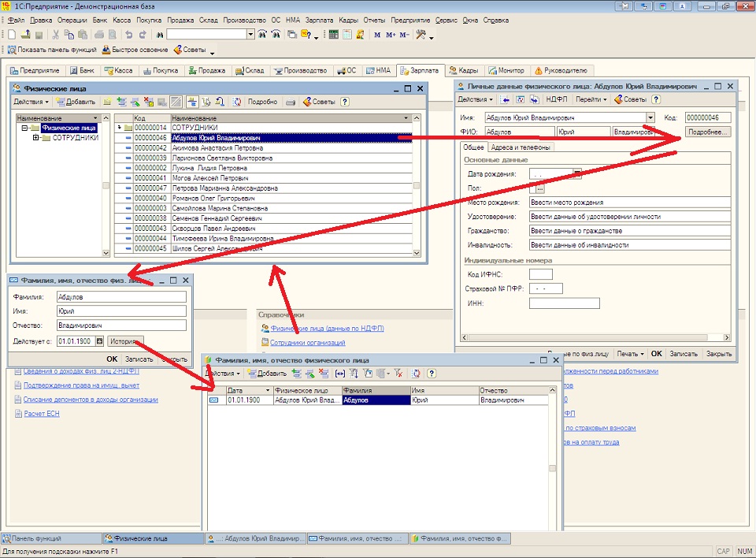This screenshot has width=756, height=558.
Task: Open the search field dropdown in main toolbar
Action: pos(250,34)
